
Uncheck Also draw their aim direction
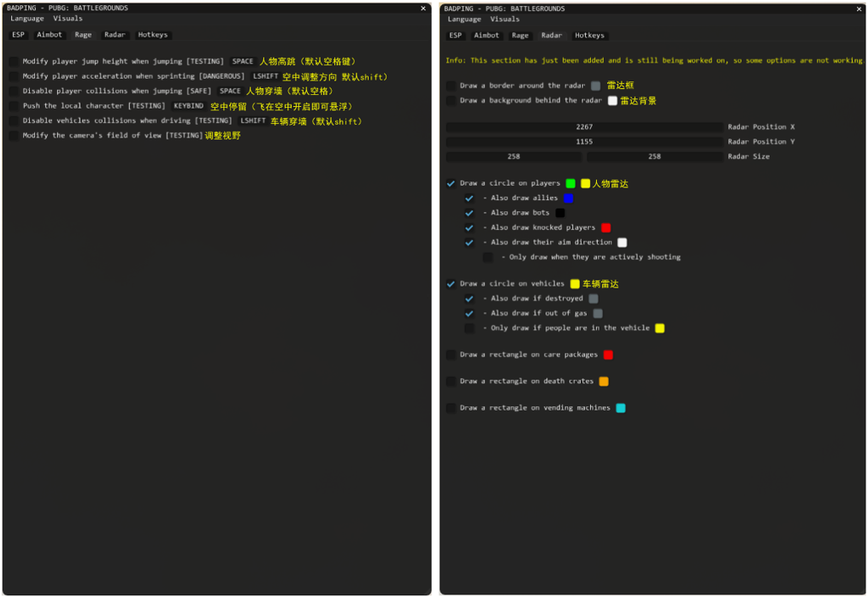pos(469,243)
